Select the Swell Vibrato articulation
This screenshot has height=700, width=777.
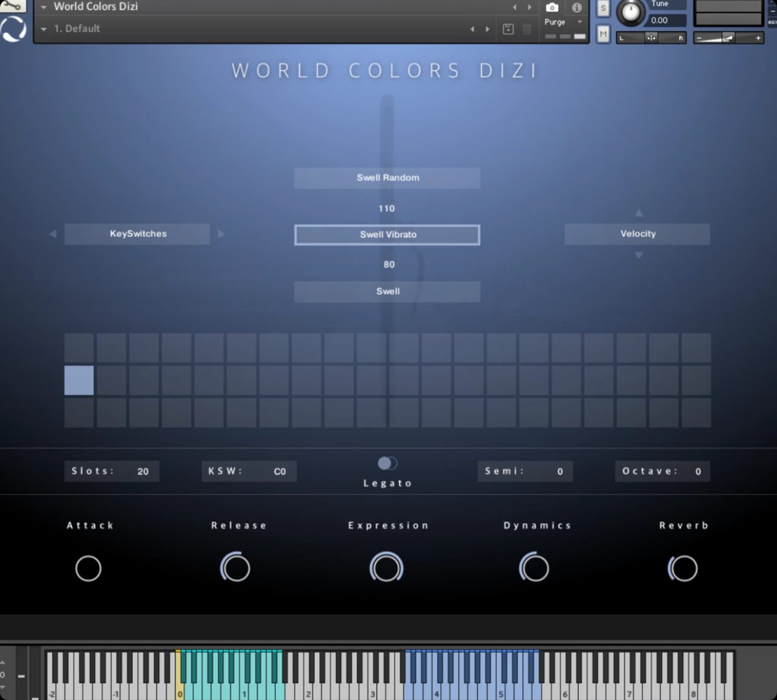point(387,234)
